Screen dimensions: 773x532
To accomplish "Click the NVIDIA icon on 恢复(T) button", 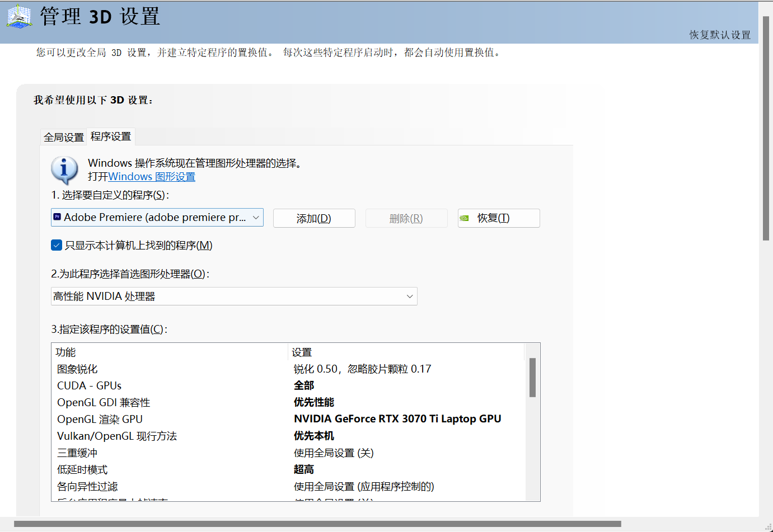I will point(464,218).
